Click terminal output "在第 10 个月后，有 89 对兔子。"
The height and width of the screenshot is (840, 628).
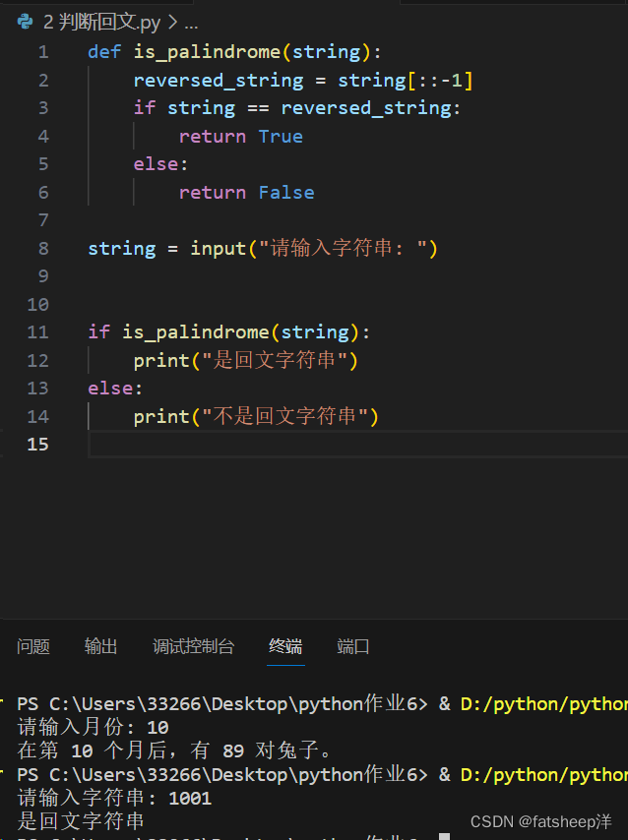pyautogui.click(x=174, y=750)
